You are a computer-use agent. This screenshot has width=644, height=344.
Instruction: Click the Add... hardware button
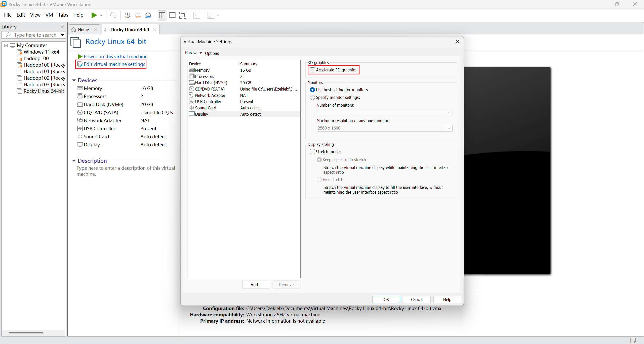coord(256,284)
